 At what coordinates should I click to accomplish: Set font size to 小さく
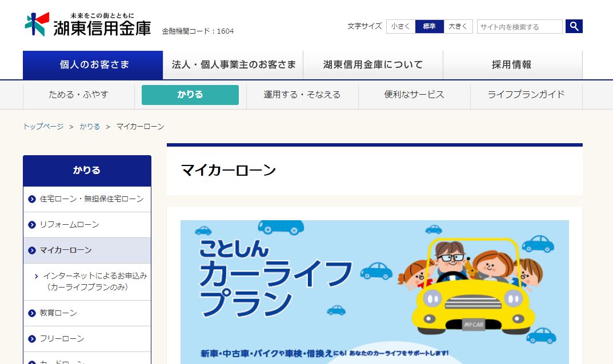click(x=400, y=26)
